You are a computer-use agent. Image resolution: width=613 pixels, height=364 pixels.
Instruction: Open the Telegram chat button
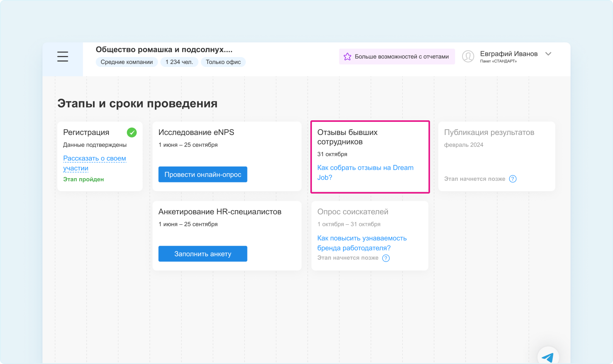548,357
